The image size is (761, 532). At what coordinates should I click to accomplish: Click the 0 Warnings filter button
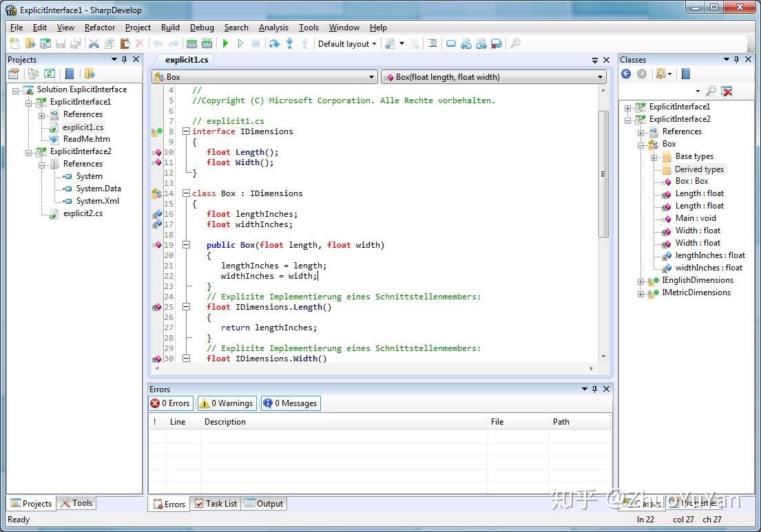[226, 403]
